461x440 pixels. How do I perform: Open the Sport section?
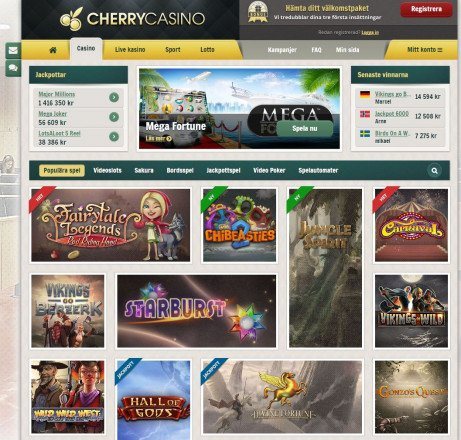pos(173,50)
